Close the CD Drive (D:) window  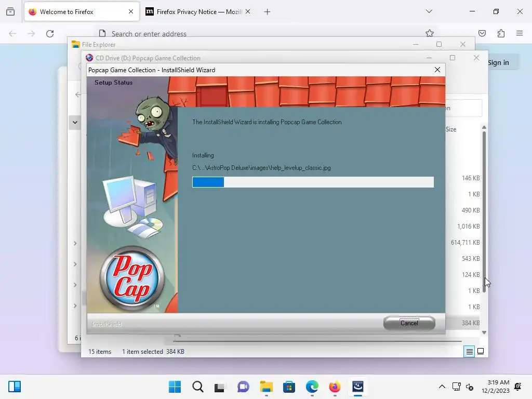(x=476, y=58)
